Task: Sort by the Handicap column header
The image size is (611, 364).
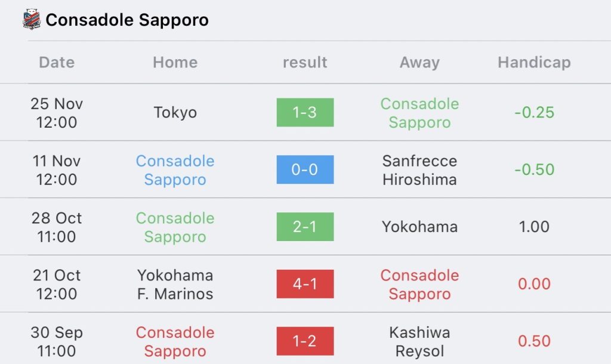Action: click(x=534, y=62)
